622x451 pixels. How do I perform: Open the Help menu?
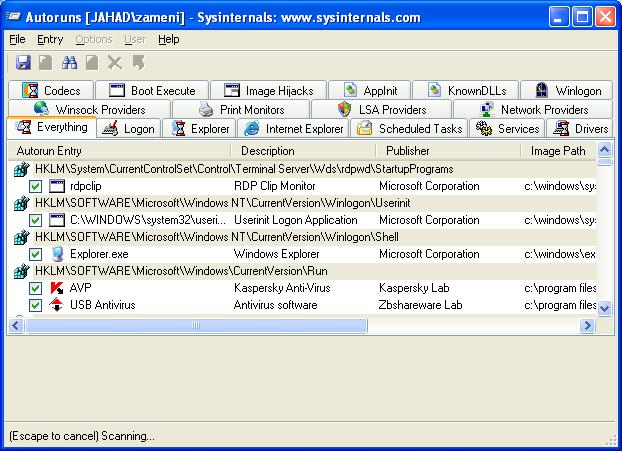(169, 39)
